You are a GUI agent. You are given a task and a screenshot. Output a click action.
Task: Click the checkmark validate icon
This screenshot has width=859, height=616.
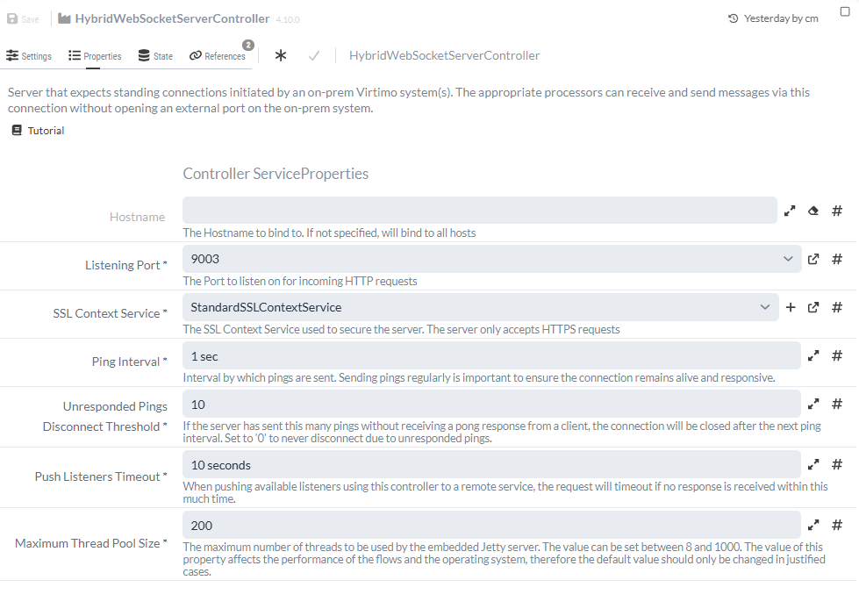pyautogui.click(x=314, y=55)
